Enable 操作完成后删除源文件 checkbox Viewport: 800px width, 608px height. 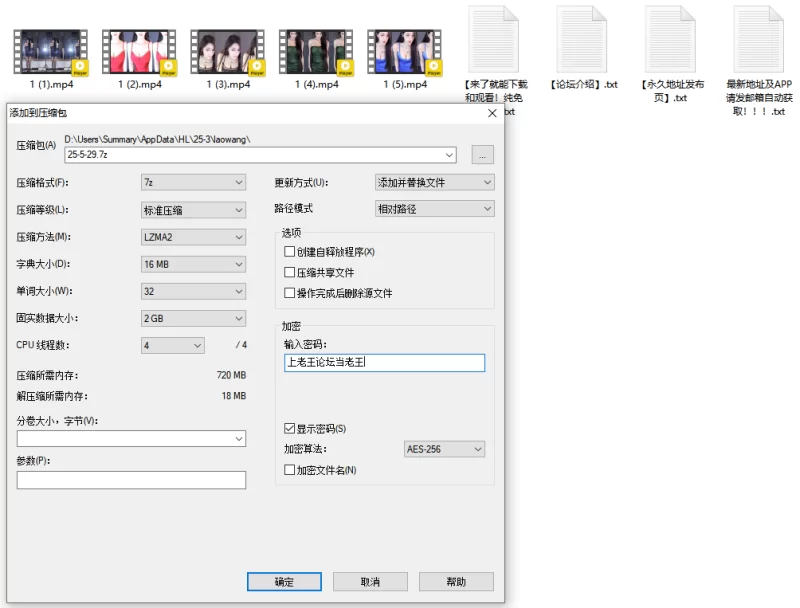(289, 293)
